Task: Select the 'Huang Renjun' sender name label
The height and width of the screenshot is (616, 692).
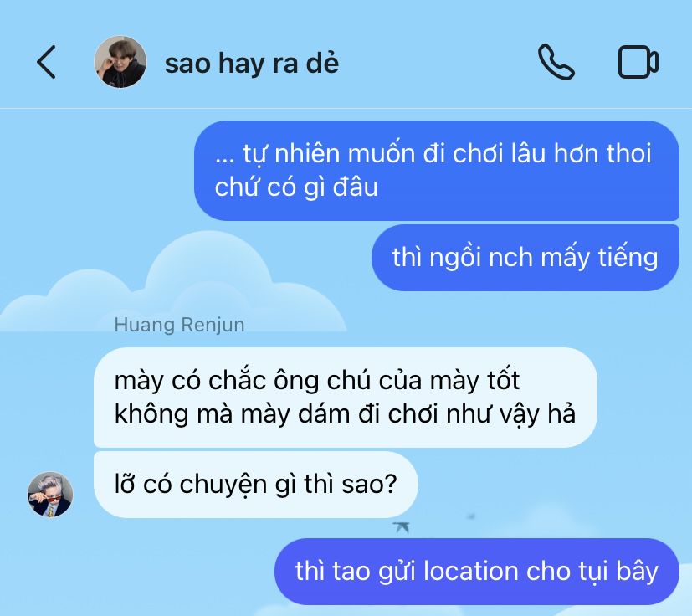Action: [179, 325]
